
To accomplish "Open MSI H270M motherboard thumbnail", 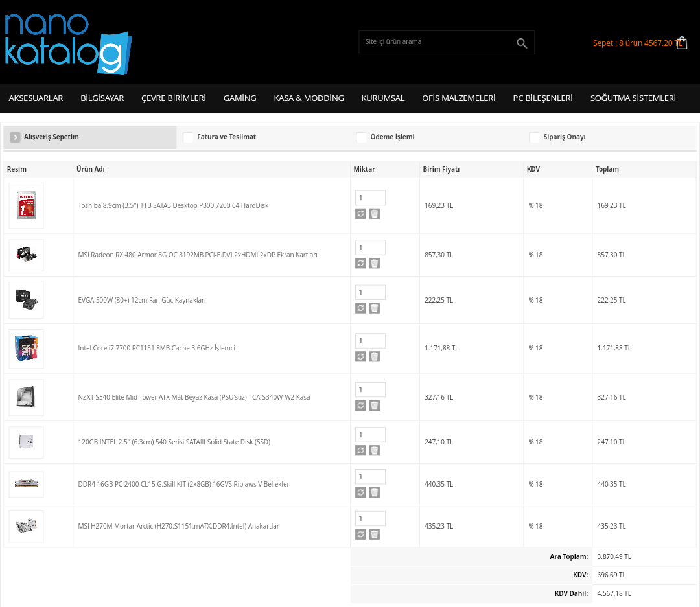I will tap(27, 526).
